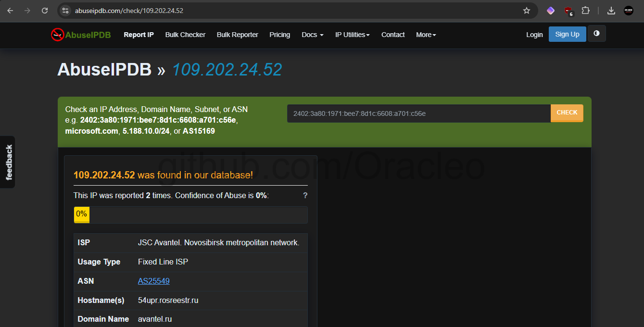
Task: Click the AS25549 ASN link
Action: coord(154,281)
